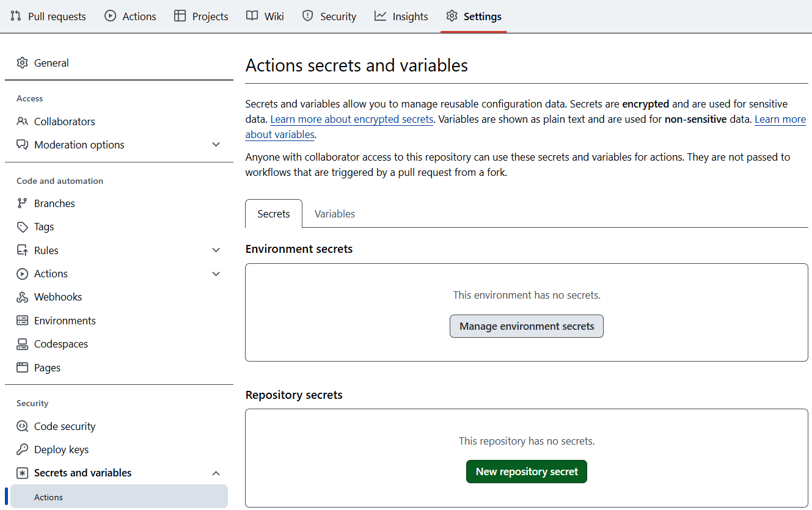Go to Webhooks settings label

(x=58, y=297)
